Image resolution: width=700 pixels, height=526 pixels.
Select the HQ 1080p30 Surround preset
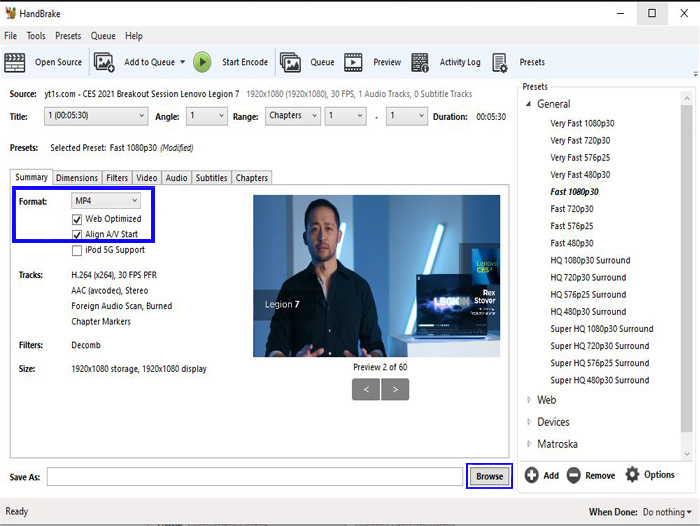(x=590, y=260)
